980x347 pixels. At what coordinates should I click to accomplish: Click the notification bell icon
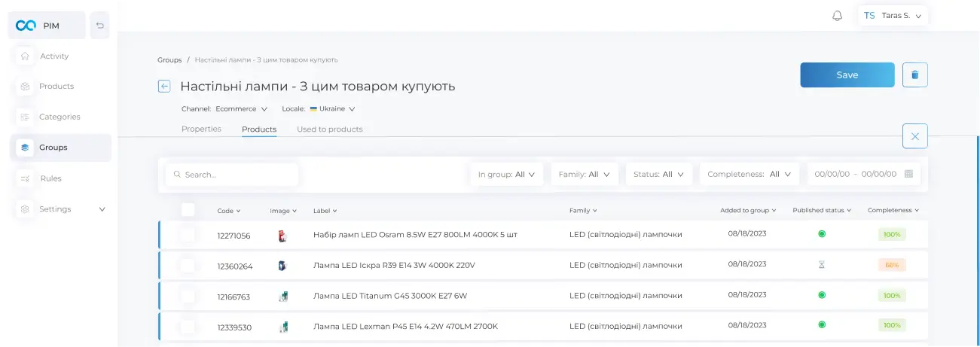pos(837,16)
